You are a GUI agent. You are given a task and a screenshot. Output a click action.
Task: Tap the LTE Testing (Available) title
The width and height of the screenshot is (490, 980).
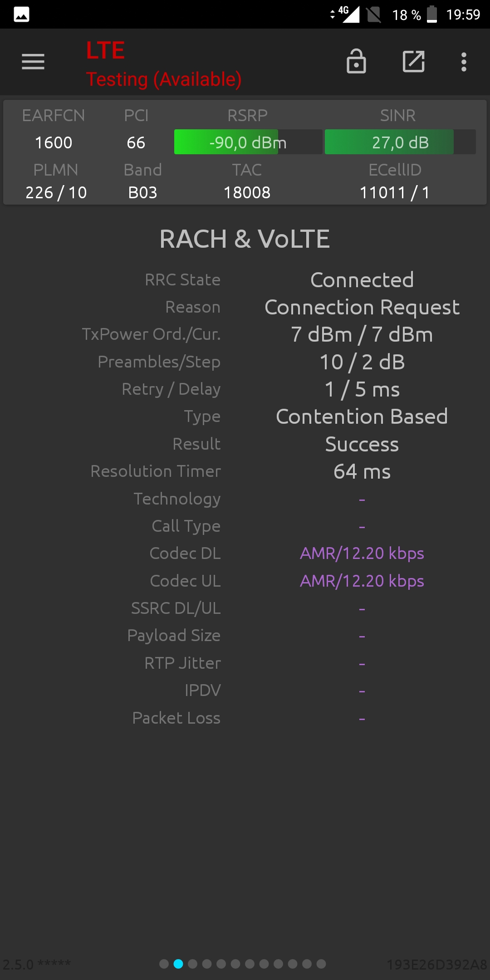164,64
